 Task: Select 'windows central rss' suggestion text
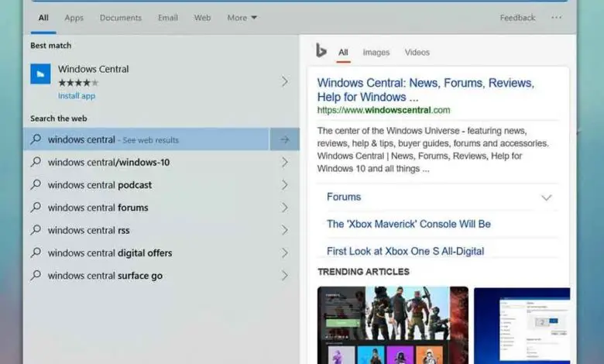pos(88,230)
